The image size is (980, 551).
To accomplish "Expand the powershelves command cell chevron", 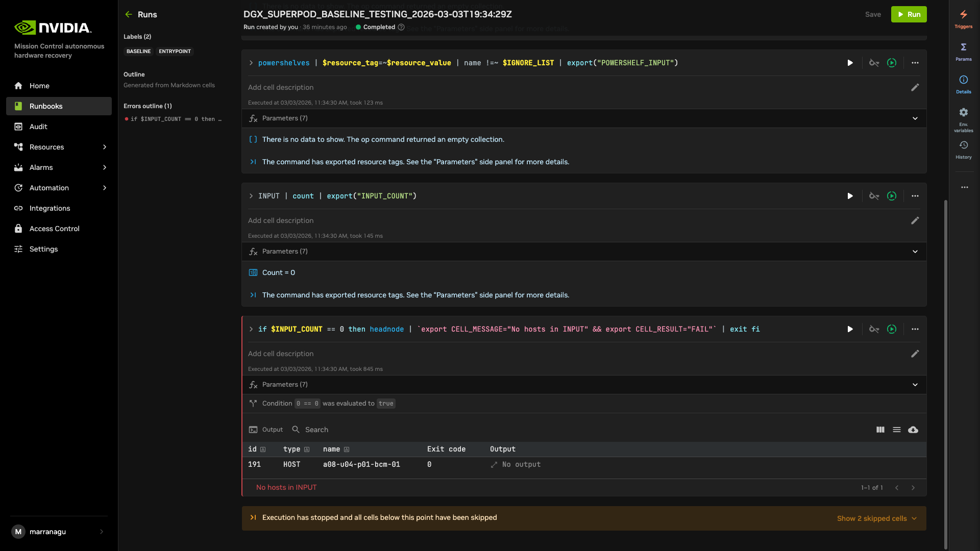I will [x=251, y=63].
